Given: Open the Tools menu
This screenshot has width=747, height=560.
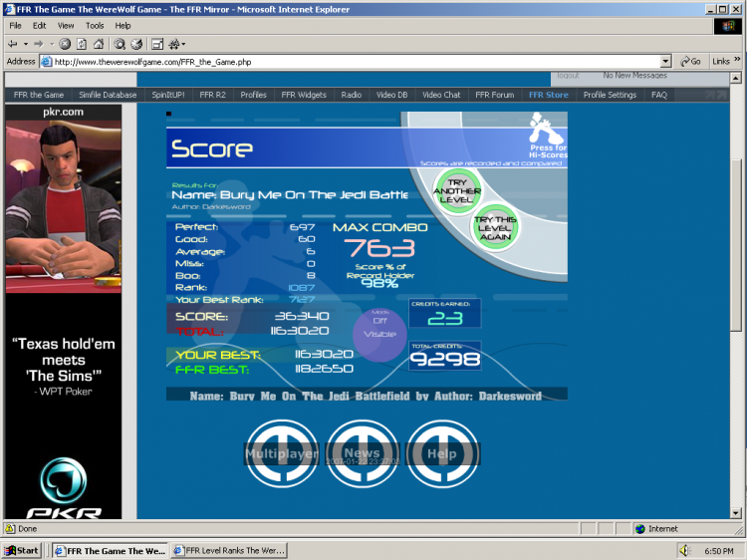Looking at the screenshot, I should click(95, 26).
